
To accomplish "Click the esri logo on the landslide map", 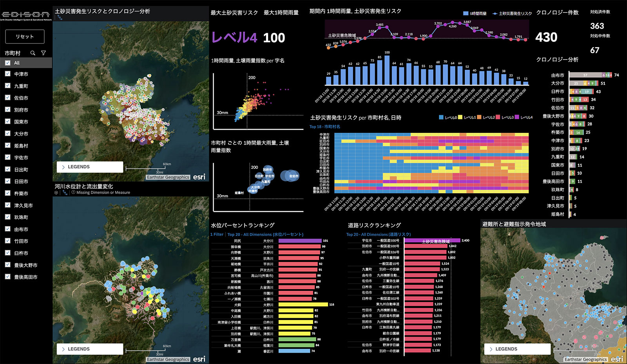I will coord(199,177).
